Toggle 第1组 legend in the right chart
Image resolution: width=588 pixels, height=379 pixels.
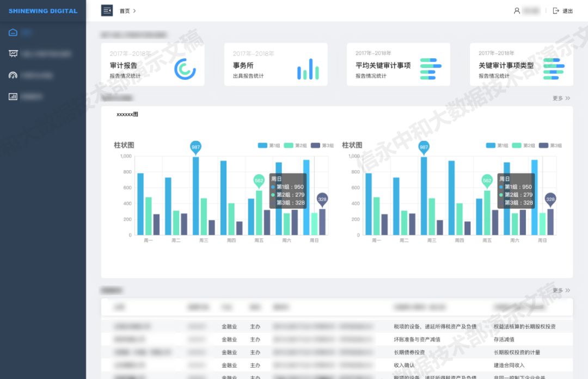point(497,145)
